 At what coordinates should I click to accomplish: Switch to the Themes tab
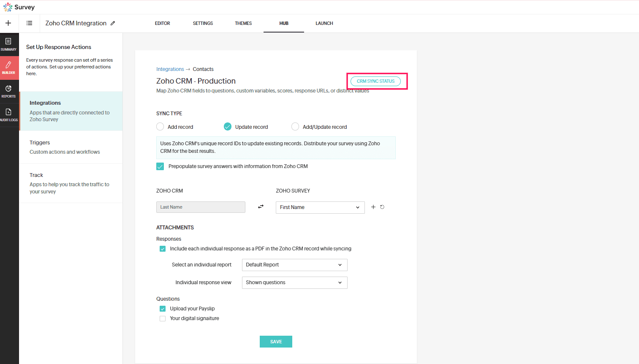[x=243, y=23]
